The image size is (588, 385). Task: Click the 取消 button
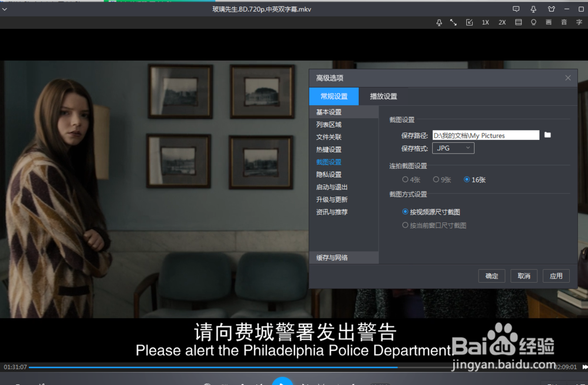524,276
